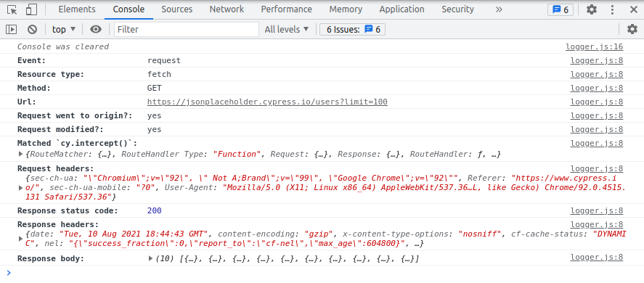Switch to the Elements tab
The height and width of the screenshot is (283, 644).
pos(77,9)
